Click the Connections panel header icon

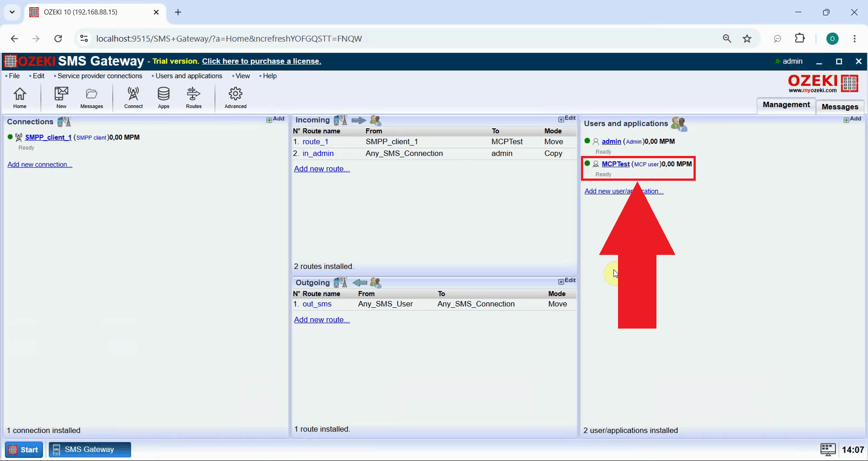click(64, 122)
